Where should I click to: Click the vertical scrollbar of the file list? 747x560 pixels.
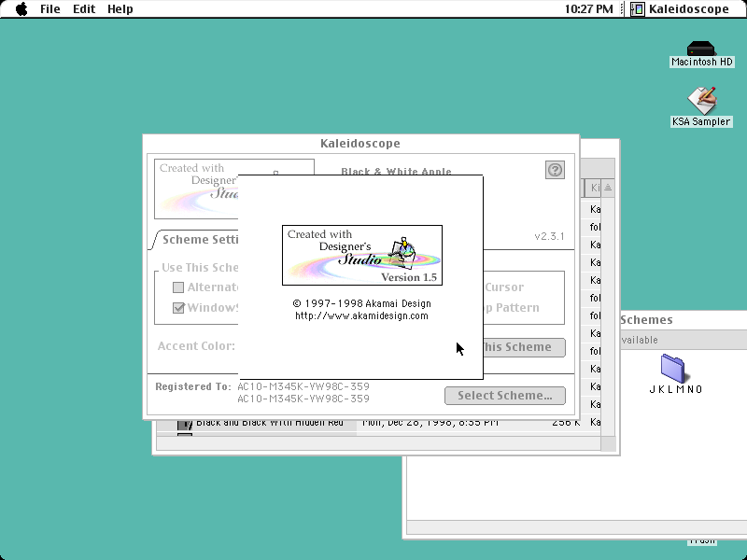tap(608, 315)
